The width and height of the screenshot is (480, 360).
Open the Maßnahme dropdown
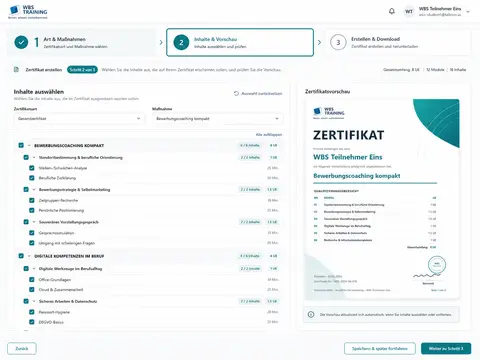(218, 119)
